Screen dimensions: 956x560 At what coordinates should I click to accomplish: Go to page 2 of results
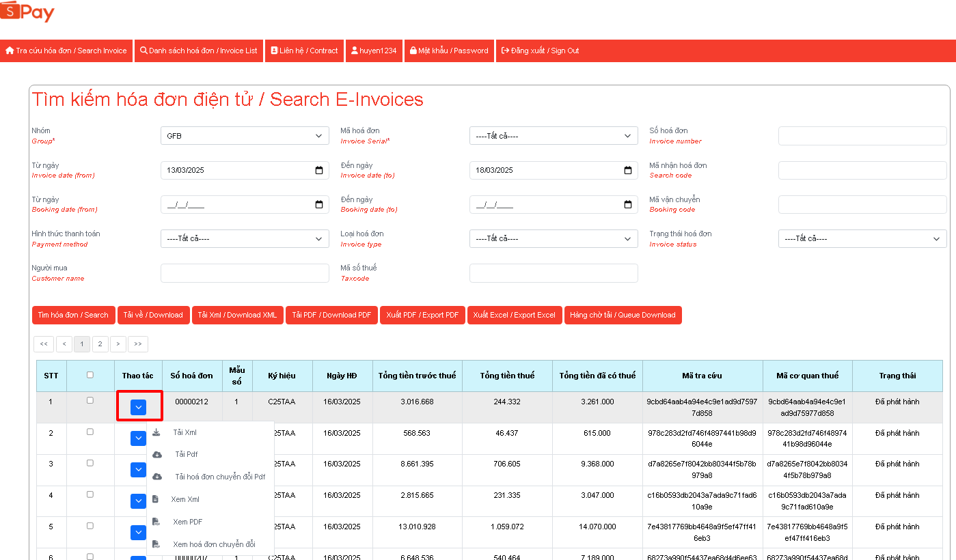(100, 344)
